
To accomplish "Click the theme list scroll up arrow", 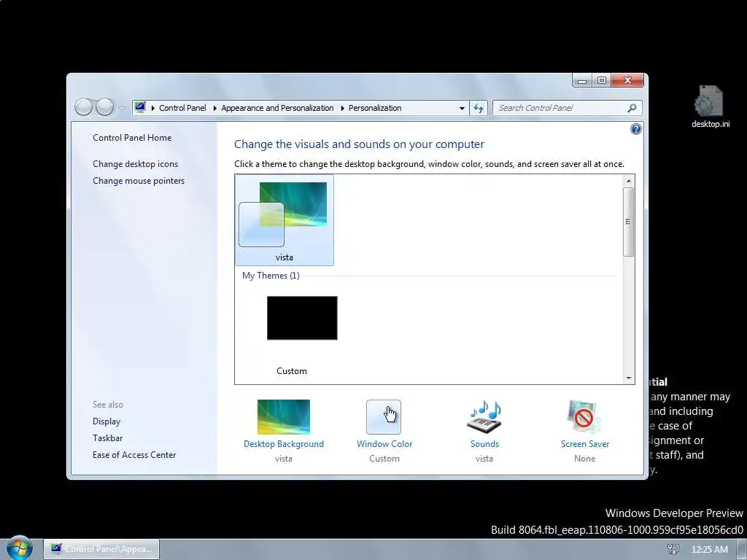I will point(628,181).
